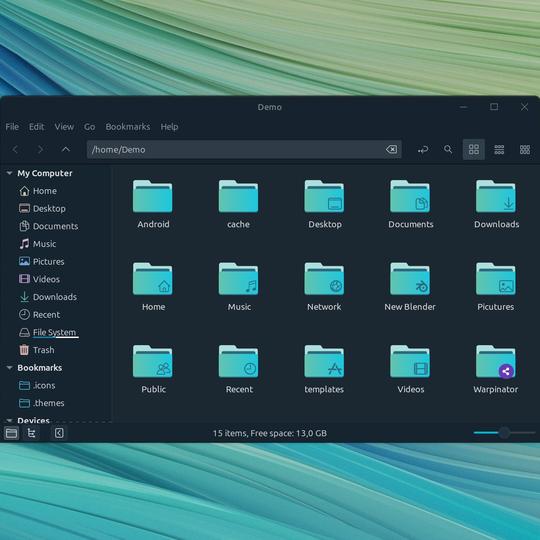Select the templates folder icon
This screenshot has width=540, height=540.
point(324,362)
